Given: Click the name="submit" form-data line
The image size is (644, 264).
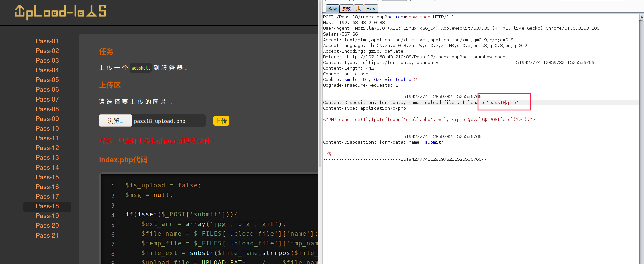Looking at the screenshot, I should pyautogui.click(x=383, y=142).
